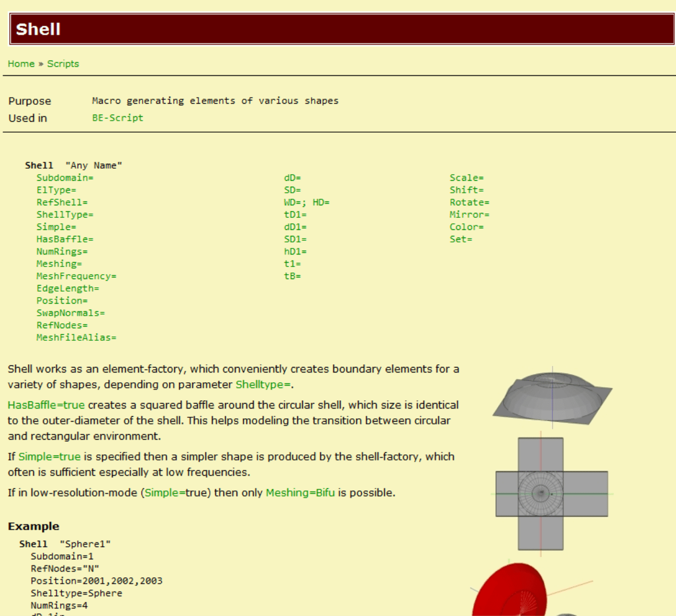This screenshot has width=676, height=616.
Task: Select the Shell page title heading
Action: point(38,29)
